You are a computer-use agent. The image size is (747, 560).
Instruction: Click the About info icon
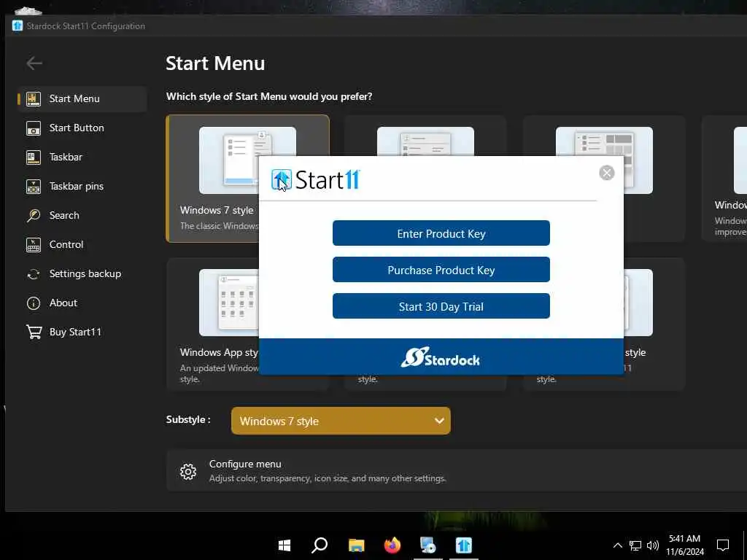pyautogui.click(x=34, y=303)
